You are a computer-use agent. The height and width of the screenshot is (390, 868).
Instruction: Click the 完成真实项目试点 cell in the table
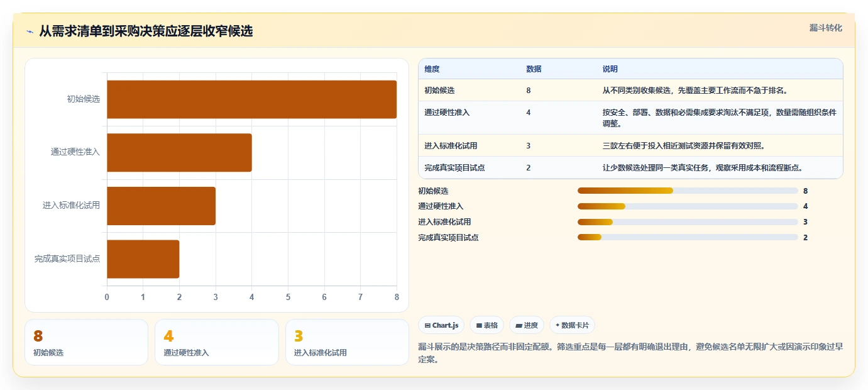(x=454, y=168)
